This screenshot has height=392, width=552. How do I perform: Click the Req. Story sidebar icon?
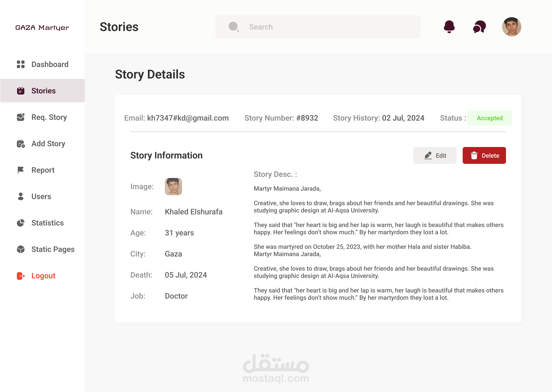pyautogui.click(x=21, y=117)
